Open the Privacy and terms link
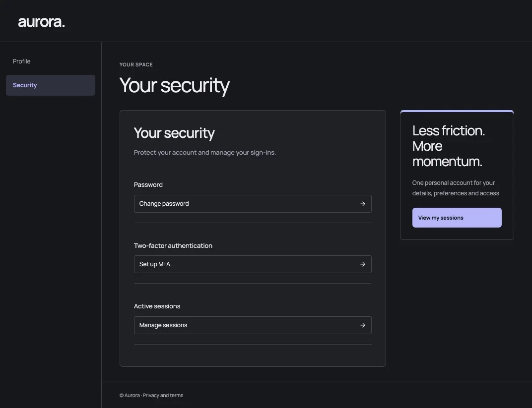532x408 pixels. click(x=163, y=396)
